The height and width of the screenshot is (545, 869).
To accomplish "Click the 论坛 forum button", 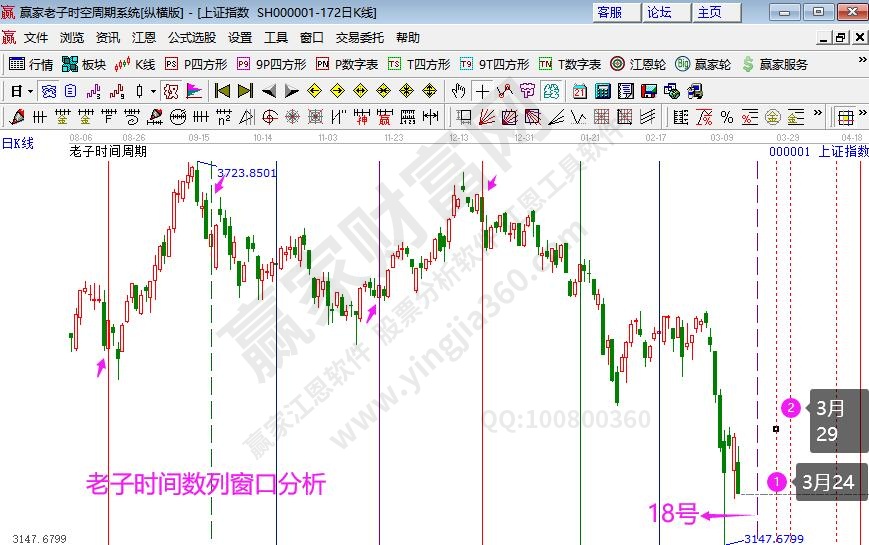I will click(x=666, y=12).
